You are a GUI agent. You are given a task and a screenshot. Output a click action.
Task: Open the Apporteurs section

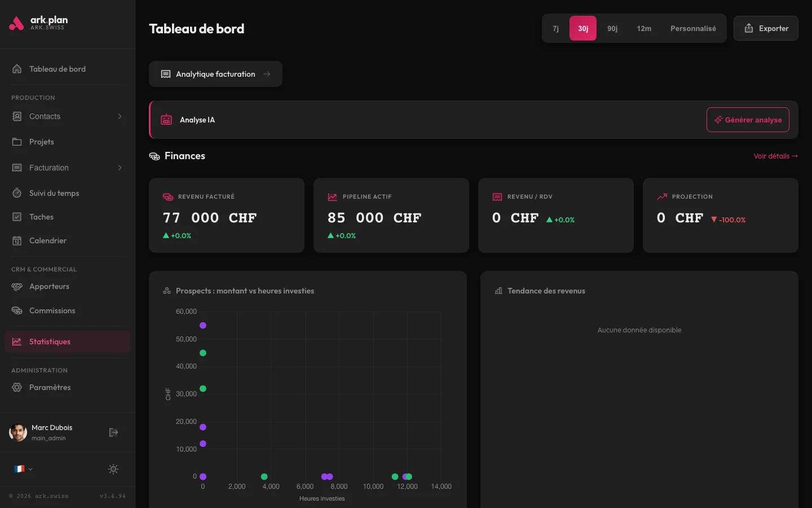click(x=49, y=286)
